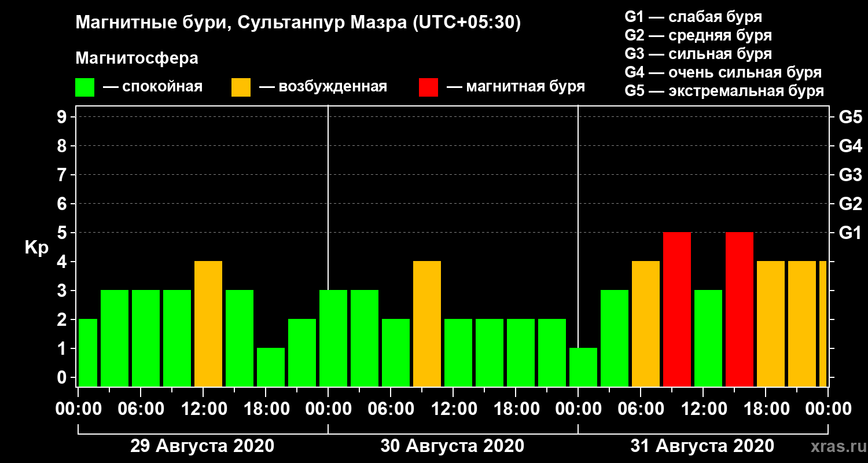
Task: Click the first red Kp 5 bar on 31 August
Action: coord(677,310)
